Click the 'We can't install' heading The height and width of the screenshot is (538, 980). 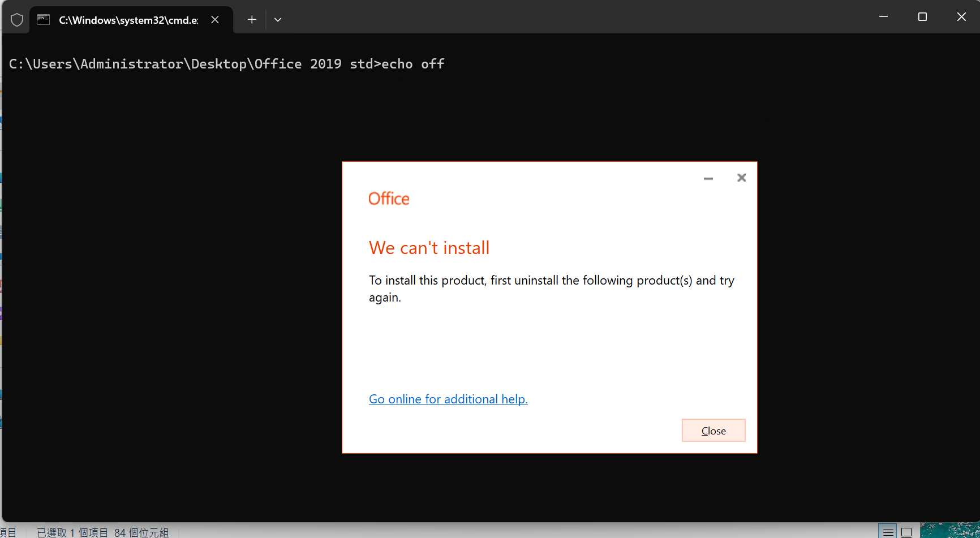pyautogui.click(x=429, y=248)
